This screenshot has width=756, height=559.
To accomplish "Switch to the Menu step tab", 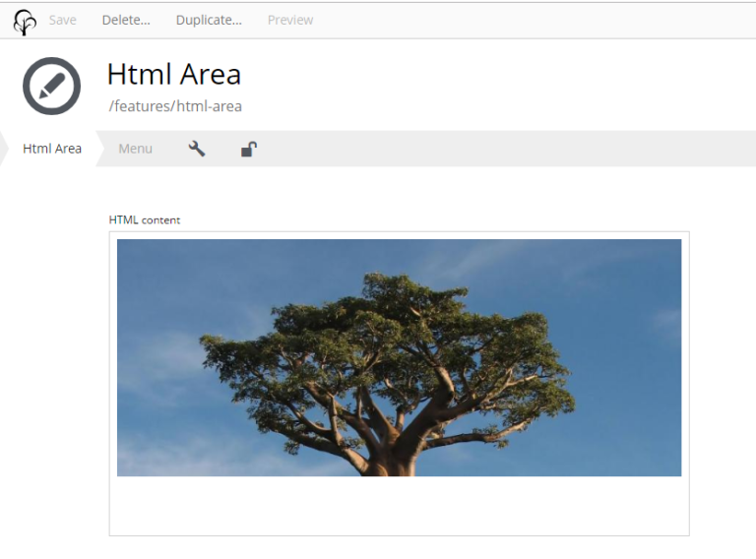I will [135, 149].
